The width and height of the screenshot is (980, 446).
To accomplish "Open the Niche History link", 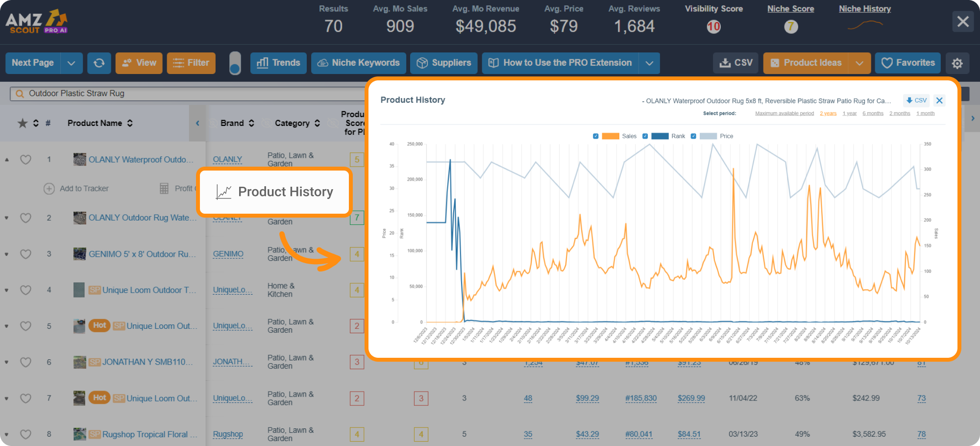I will click(864, 8).
